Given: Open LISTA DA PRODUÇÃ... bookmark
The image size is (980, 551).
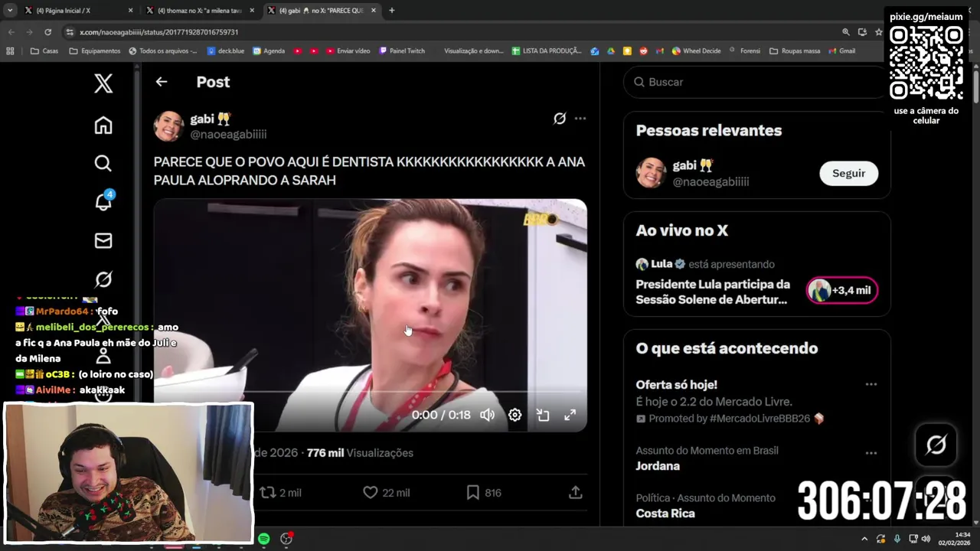Looking at the screenshot, I should [547, 51].
